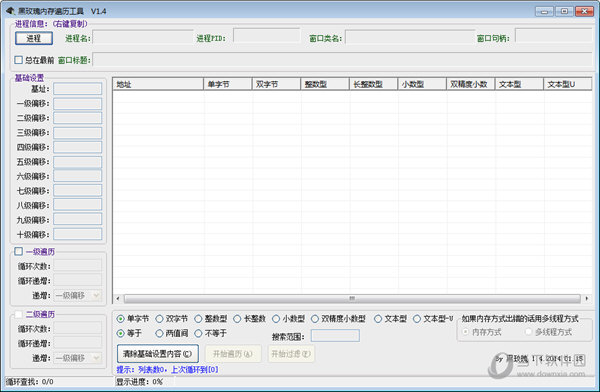Click the 十级偏移 input field
The image size is (600, 392).
(78, 234)
